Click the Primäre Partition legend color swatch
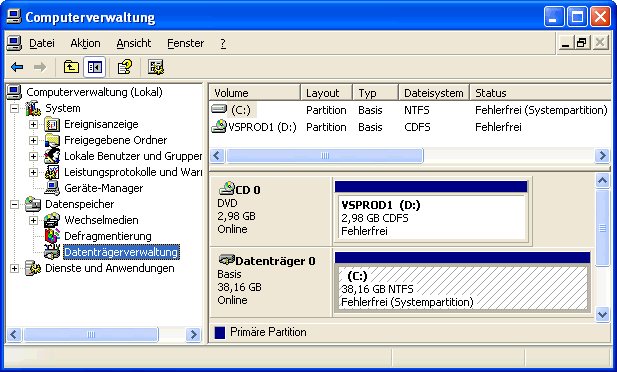 (x=220, y=332)
